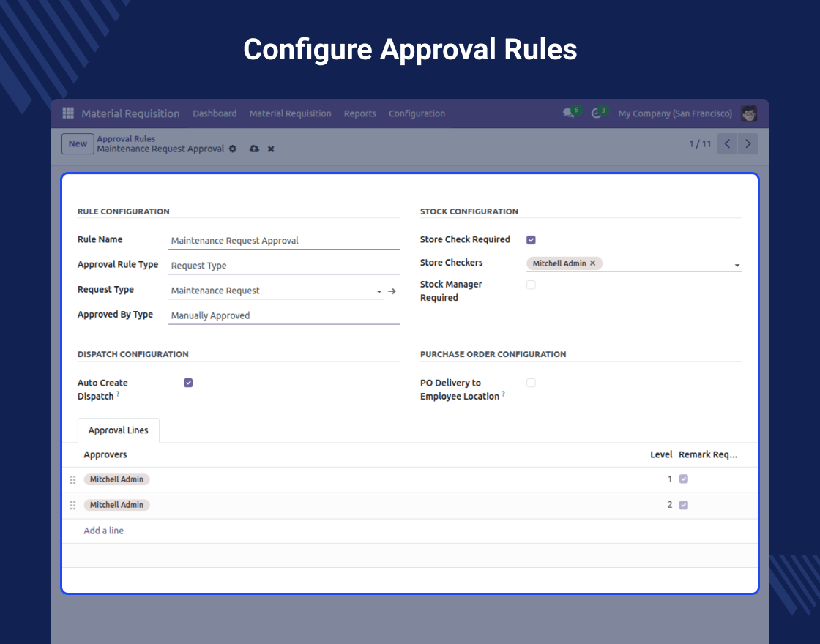Click the gear actions icon beside record title
Viewport: 820px width, 644px height.
(233, 149)
